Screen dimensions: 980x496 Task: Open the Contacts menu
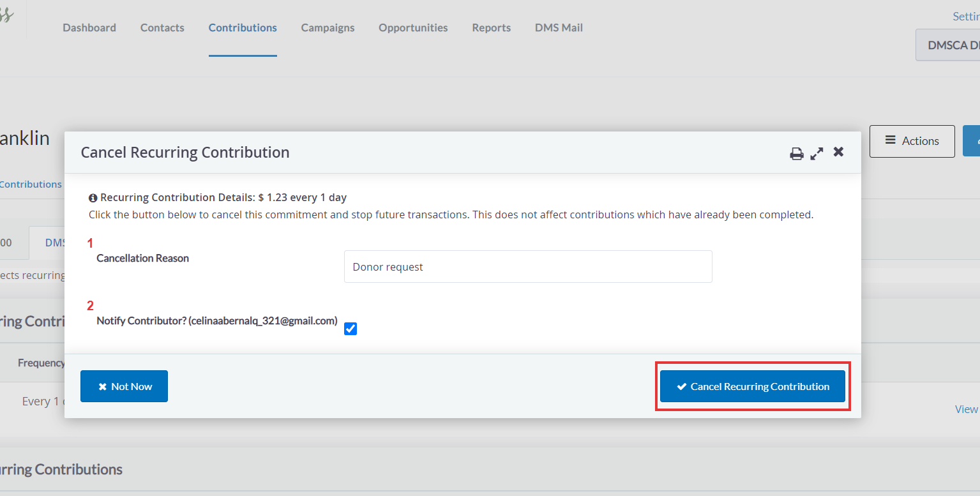pos(162,28)
